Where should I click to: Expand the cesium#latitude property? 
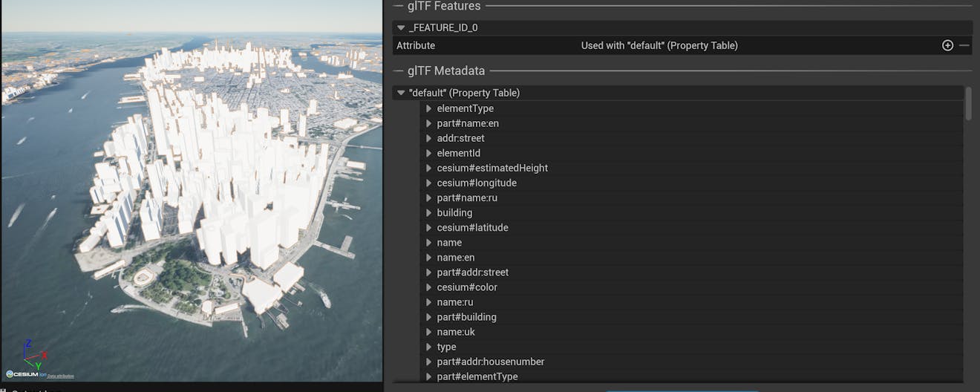point(429,227)
